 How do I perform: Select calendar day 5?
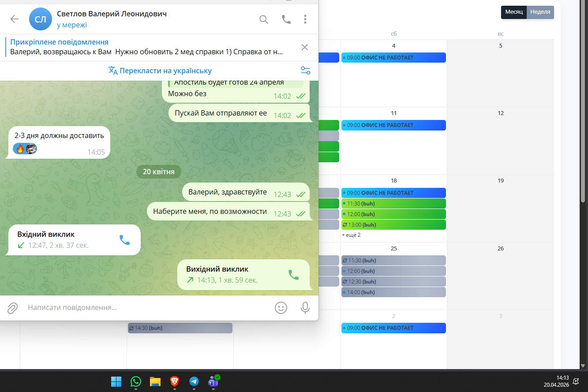coord(501,46)
